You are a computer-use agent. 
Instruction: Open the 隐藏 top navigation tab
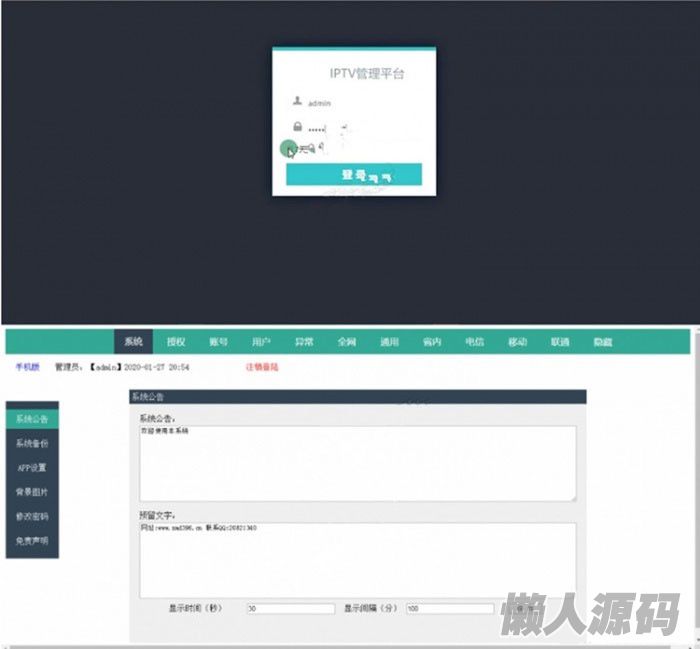point(603,342)
